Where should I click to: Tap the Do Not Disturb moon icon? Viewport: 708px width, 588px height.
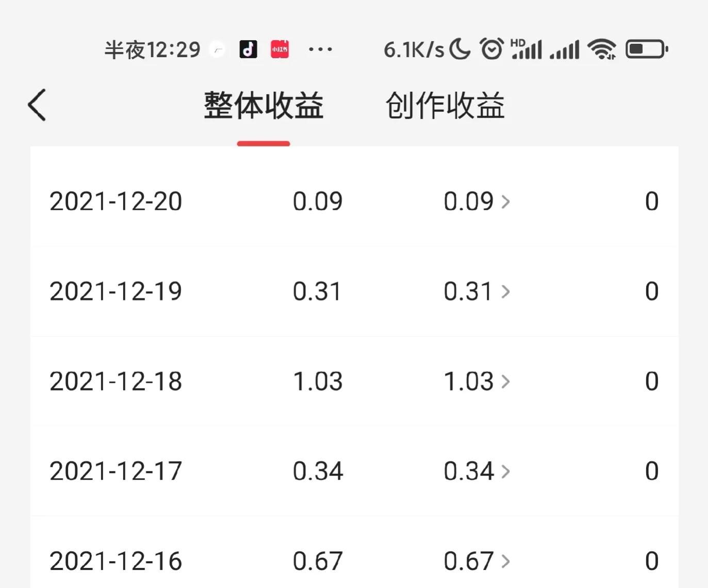459,49
